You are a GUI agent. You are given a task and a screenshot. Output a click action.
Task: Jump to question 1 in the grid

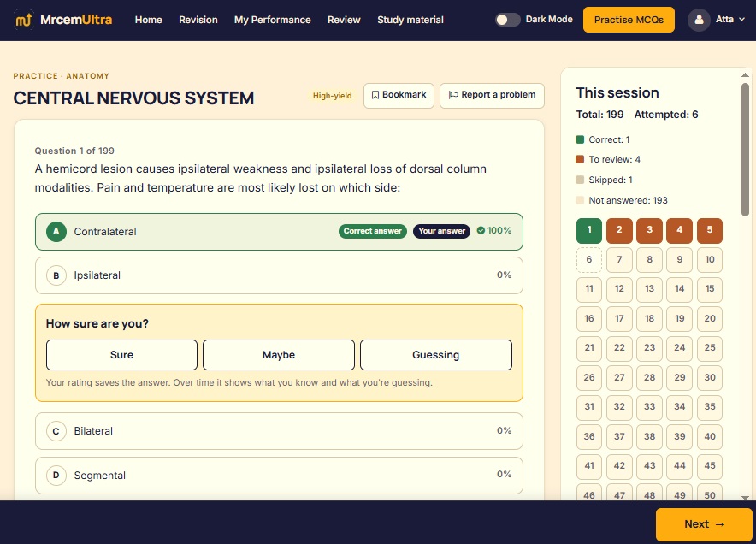point(589,231)
